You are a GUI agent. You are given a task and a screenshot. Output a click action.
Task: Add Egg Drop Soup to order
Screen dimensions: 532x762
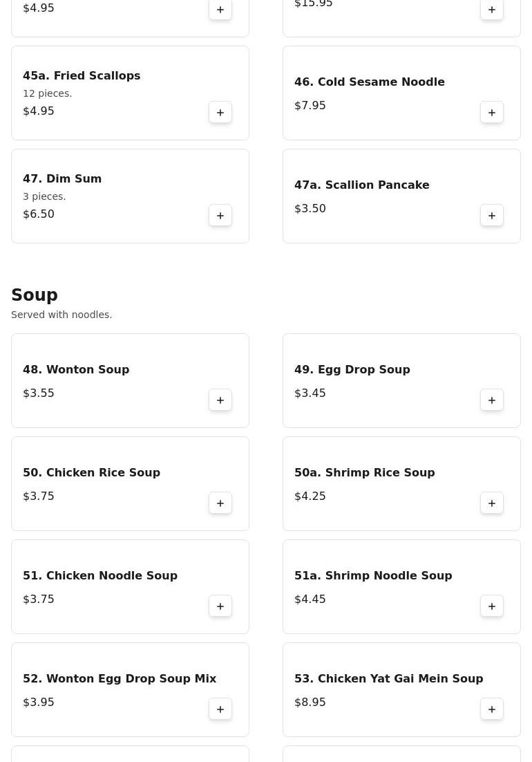[492, 400]
